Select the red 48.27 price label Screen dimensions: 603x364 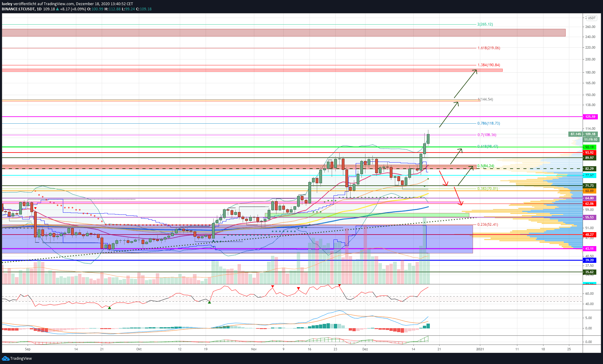coord(589,235)
